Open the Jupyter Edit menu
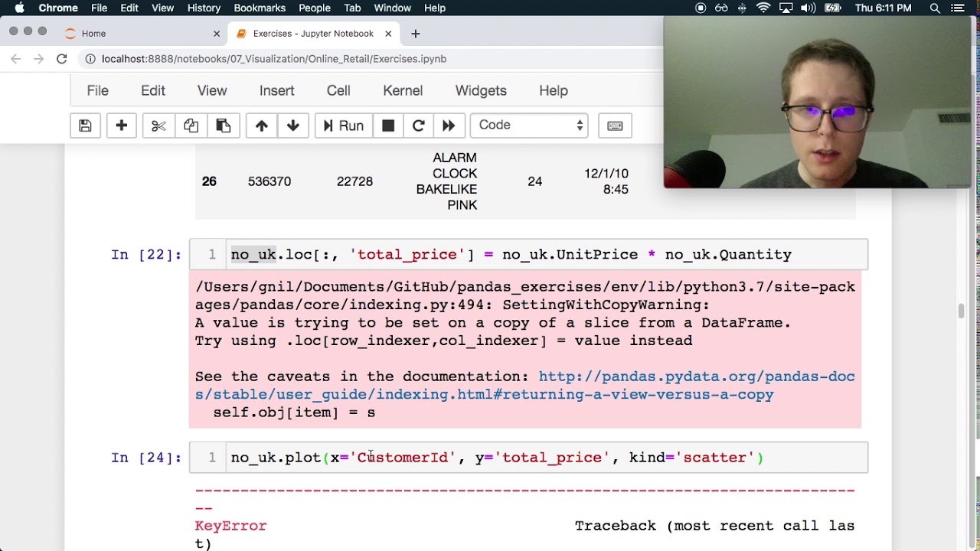Screen dimensions: 980x551 coord(153,90)
